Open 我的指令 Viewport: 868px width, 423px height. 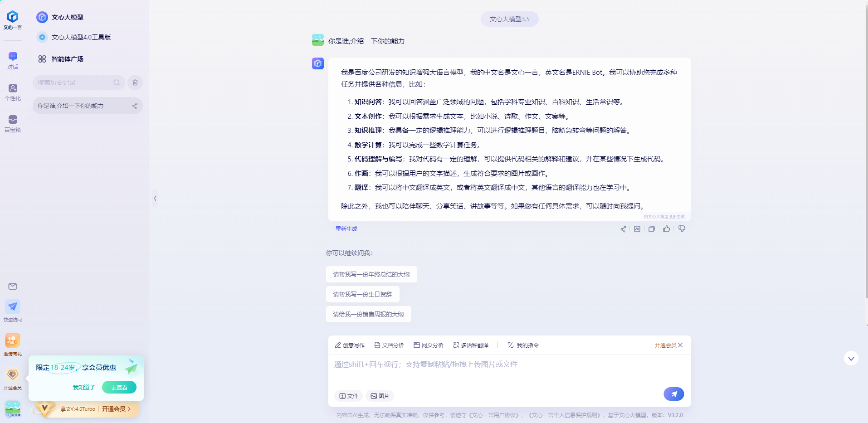click(x=523, y=345)
